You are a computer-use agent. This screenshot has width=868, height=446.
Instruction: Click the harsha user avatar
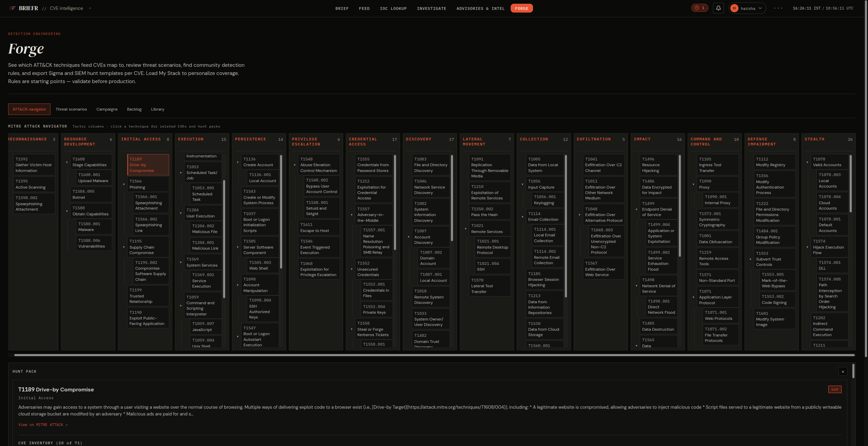[x=734, y=8]
